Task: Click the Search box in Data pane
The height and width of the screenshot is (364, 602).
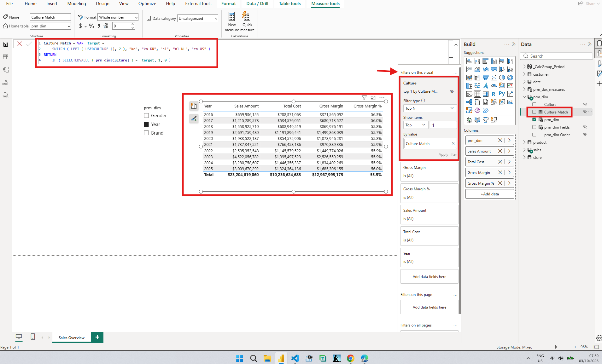Action: click(x=557, y=56)
